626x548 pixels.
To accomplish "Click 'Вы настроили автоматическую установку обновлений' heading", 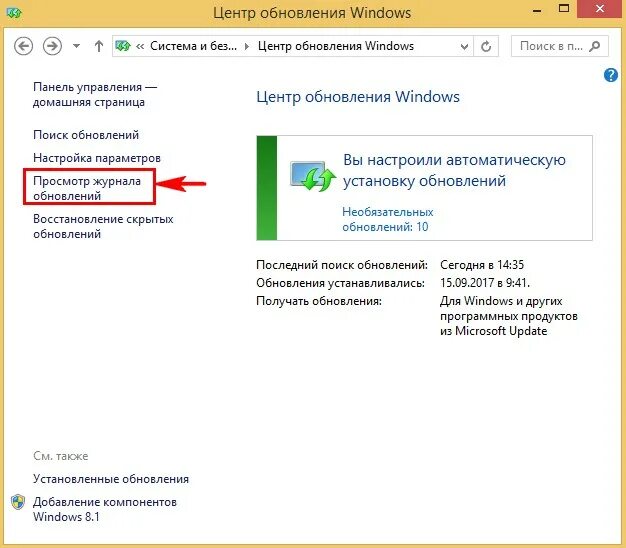I will point(454,170).
